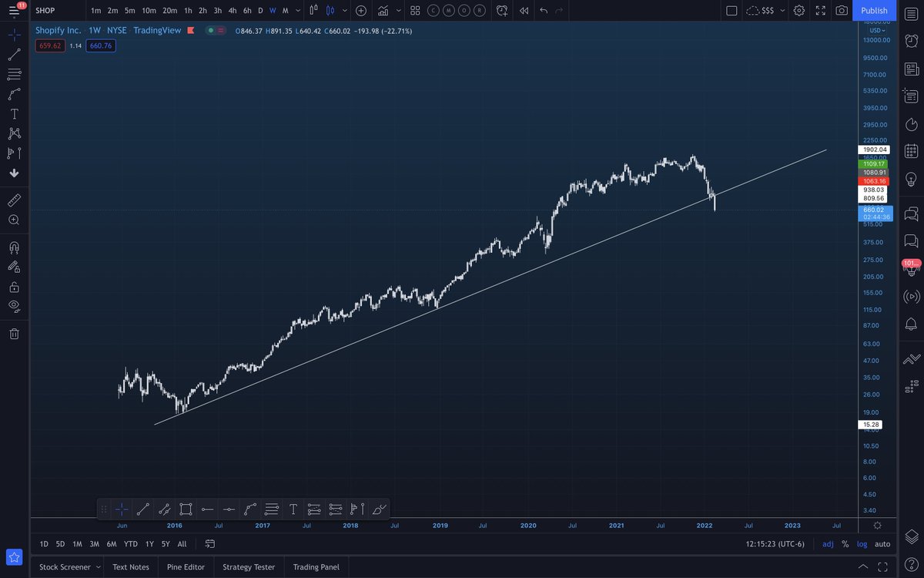Viewport: 924px width, 578px height.
Task: Toggle magnet mode in left sidebar
Action: [14, 248]
